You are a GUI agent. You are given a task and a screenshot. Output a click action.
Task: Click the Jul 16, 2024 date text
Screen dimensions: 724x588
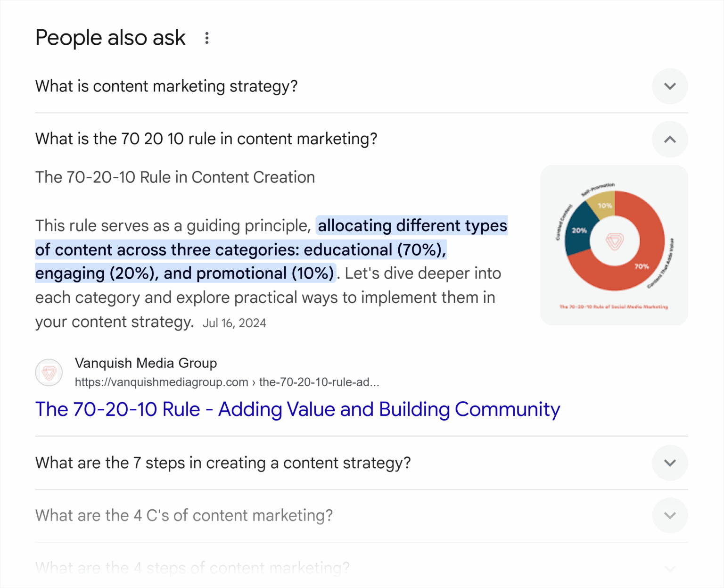coord(234,323)
